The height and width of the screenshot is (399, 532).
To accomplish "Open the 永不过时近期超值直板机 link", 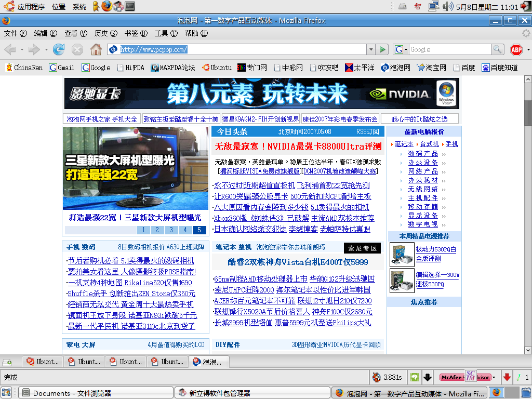I will [254, 185].
